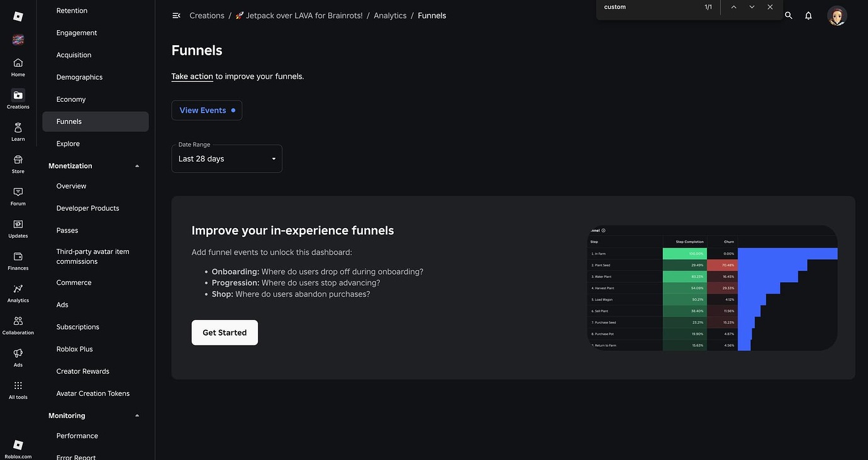This screenshot has height=460, width=868.
Task: Click the funnel dashboard preview image
Action: coord(712,288)
